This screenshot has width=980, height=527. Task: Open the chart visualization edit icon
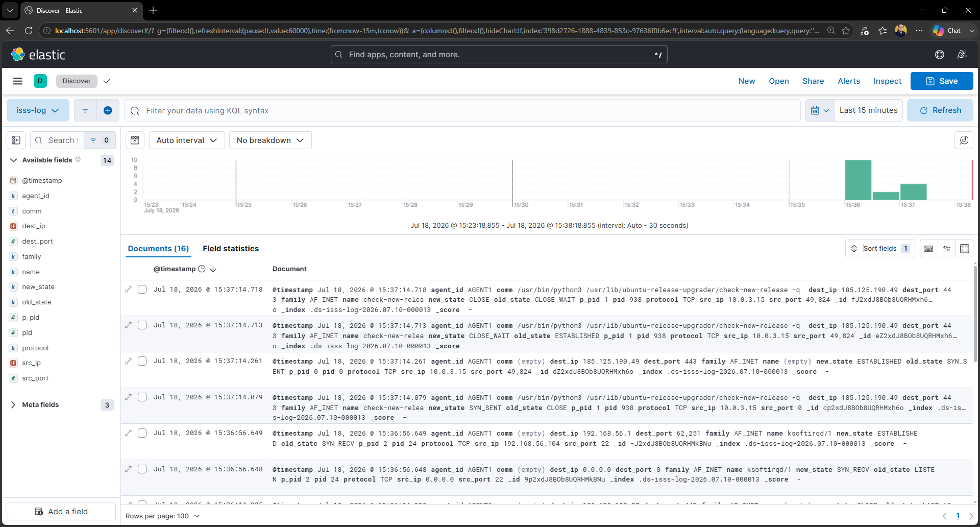[x=964, y=140]
